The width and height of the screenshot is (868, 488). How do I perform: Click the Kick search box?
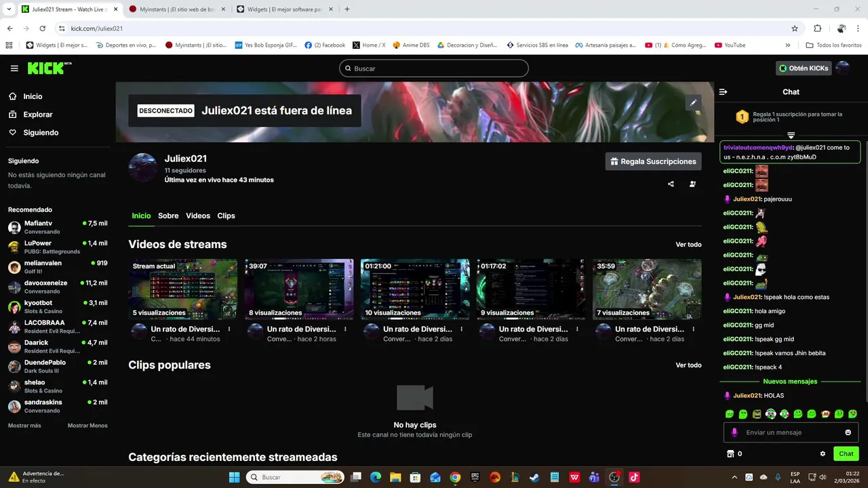pyautogui.click(x=434, y=68)
